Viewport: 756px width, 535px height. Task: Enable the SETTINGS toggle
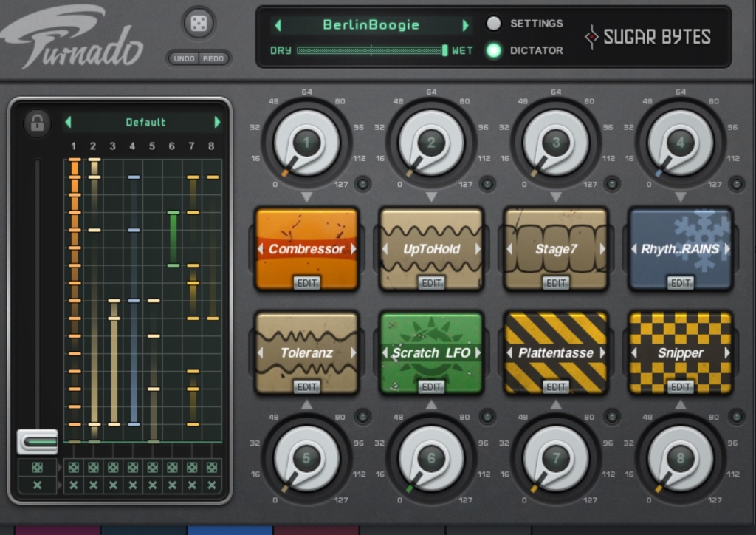(x=493, y=23)
